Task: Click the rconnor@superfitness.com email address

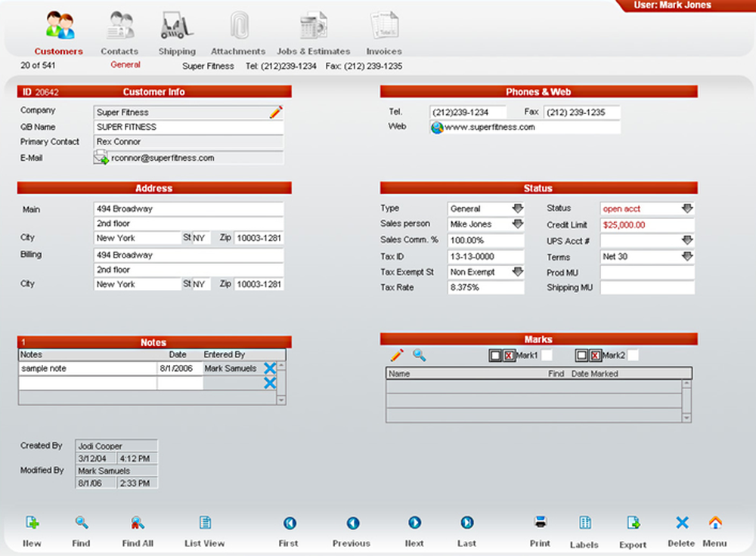Action: click(x=163, y=158)
